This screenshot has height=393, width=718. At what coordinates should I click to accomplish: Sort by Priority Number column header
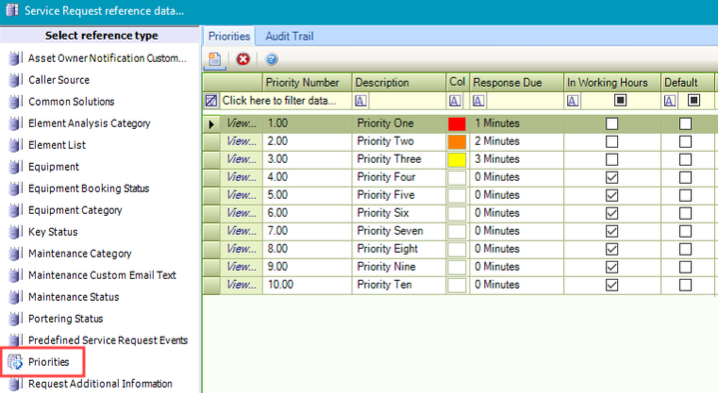307,82
